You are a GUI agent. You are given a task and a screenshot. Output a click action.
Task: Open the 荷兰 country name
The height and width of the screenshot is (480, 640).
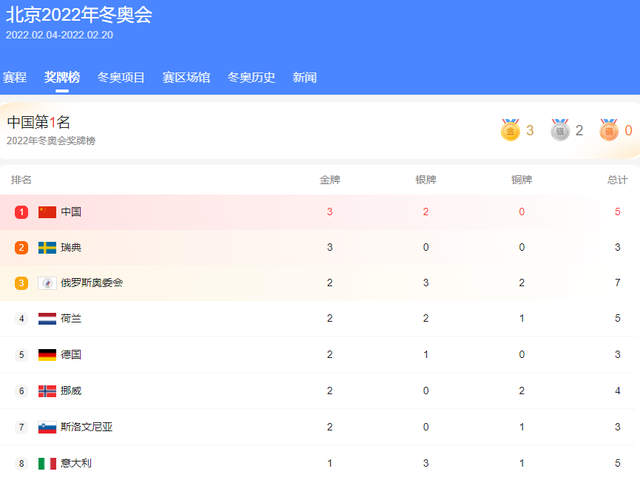click(71, 318)
